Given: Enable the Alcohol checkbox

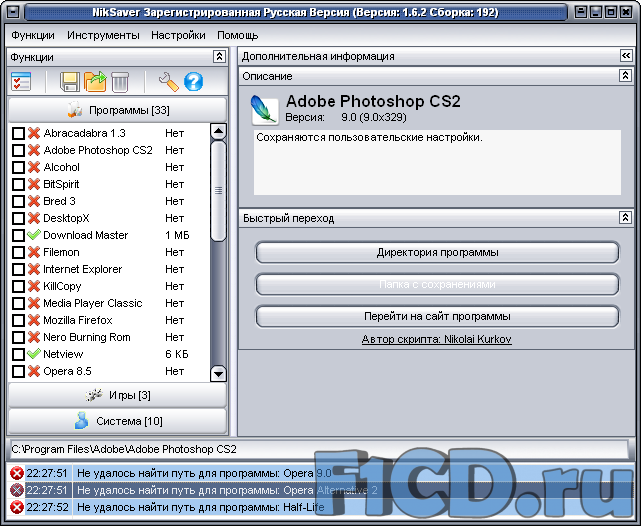Looking at the screenshot, I should pyautogui.click(x=18, y=167).
